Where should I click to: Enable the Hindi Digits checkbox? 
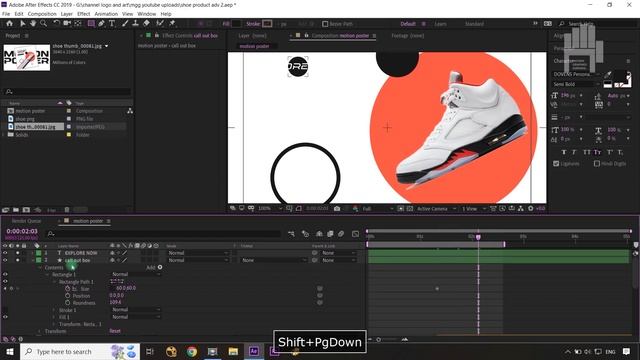[x=597, y=163]
